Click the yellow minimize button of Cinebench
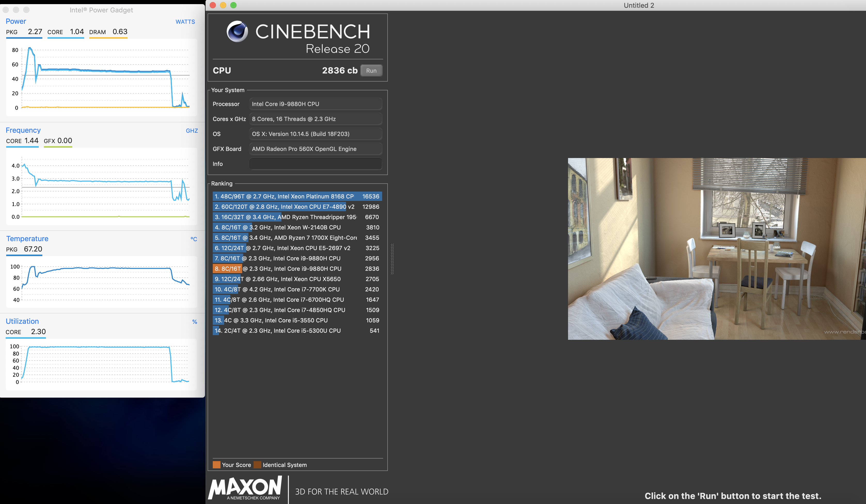 (223, 5)
